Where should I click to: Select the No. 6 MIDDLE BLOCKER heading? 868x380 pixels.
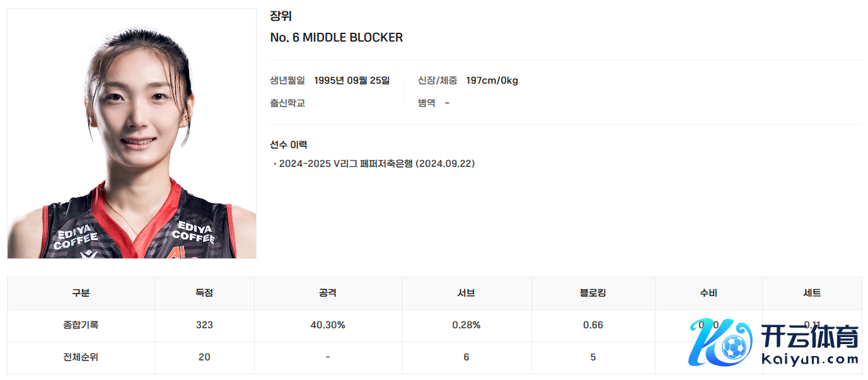pyautogui.click(x=336, y=38)
